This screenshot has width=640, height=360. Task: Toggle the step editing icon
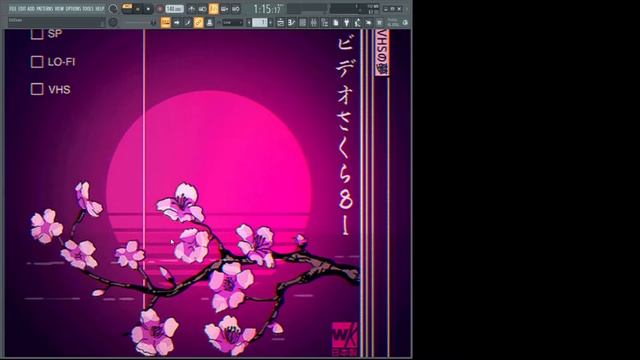tap(187, 22)
